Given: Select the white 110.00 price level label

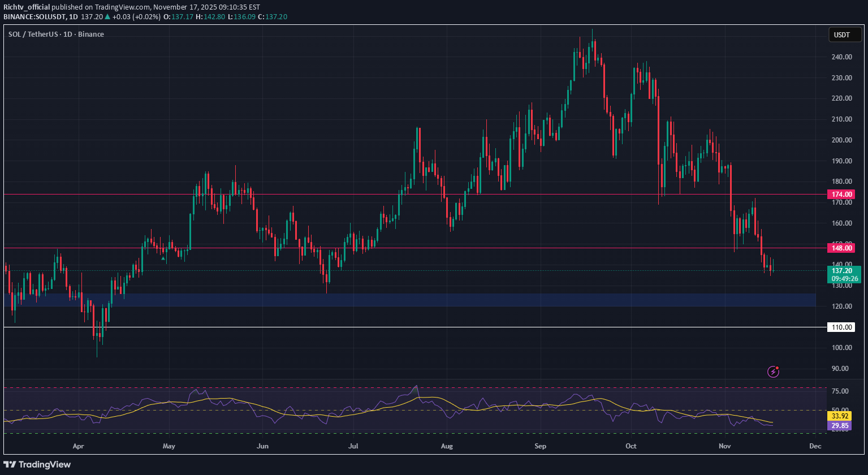Looking at the screenshot, I should click(x=841, y=327).
